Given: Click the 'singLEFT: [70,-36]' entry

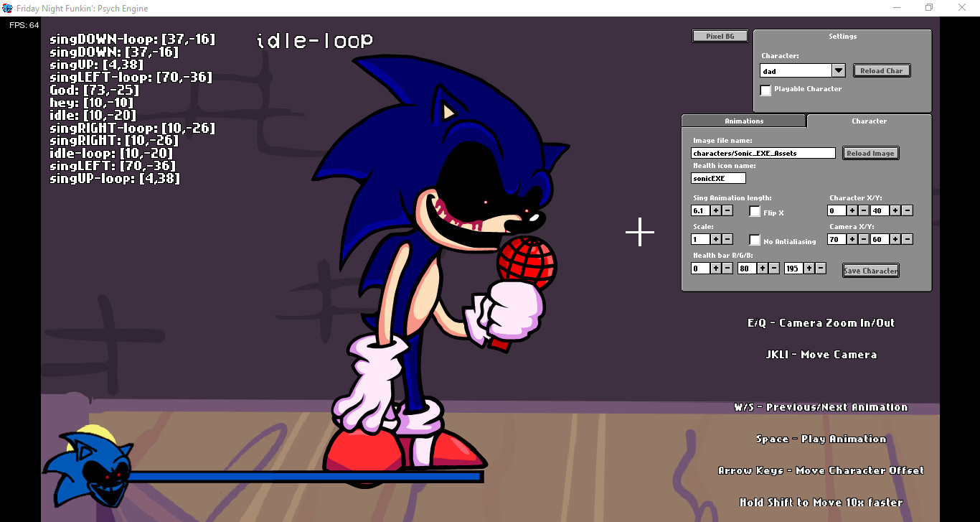Looking at the screenshot, I should coord(113,166).
